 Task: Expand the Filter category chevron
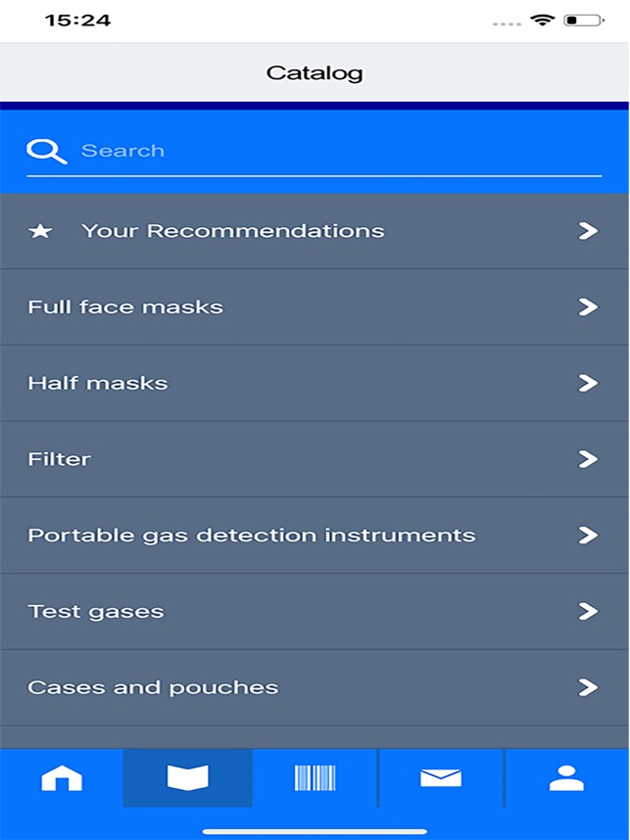587,459
